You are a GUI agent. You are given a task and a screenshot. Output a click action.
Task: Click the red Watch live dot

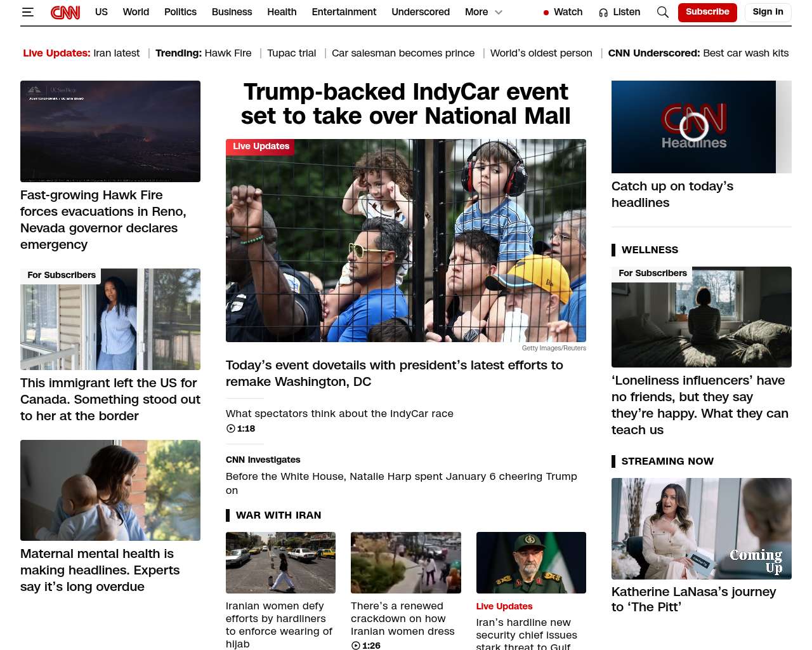coord(546,12)
